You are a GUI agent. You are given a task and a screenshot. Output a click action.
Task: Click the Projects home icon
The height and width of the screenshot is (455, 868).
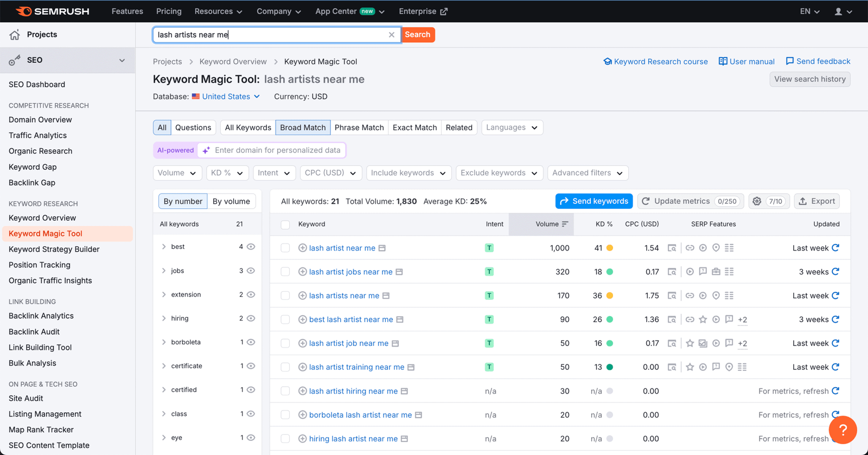[x=15, y=35]
